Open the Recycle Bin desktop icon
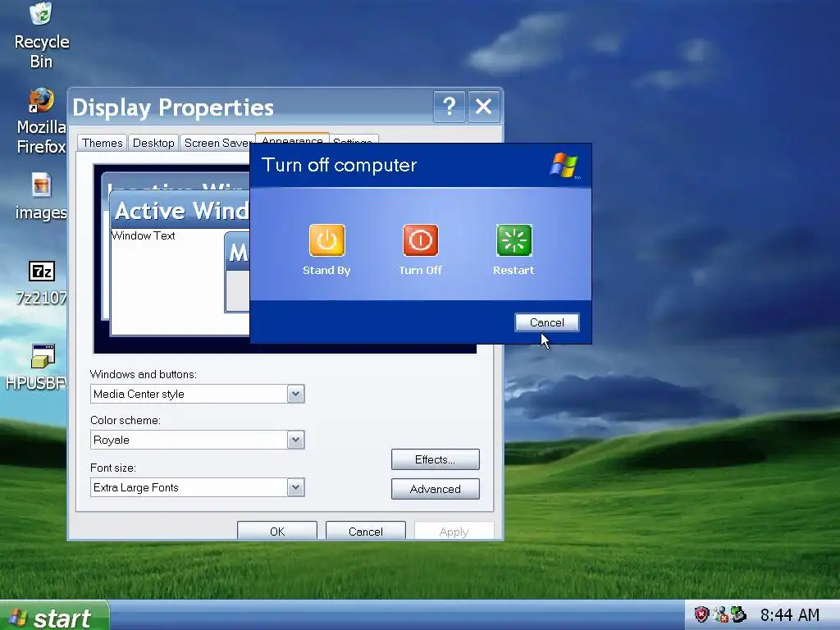The image size is (840, 630). pos(41,36)
